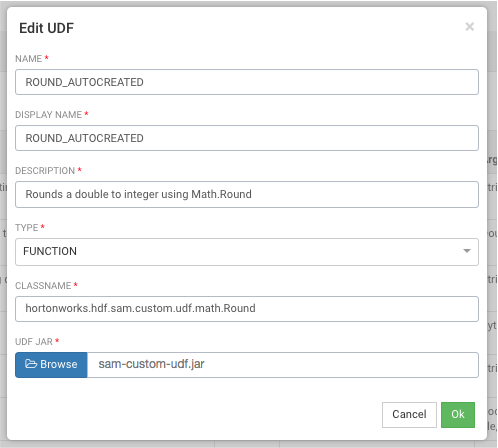Image resolution: width=498 pixels, height=448 pixels.
Task: Click into the DISPLAY NAME text box
Action: click(x=247, y=138)
